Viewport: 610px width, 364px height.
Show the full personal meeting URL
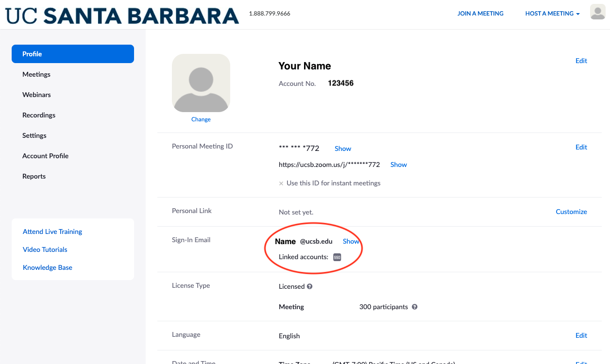[x=399, y=165]
